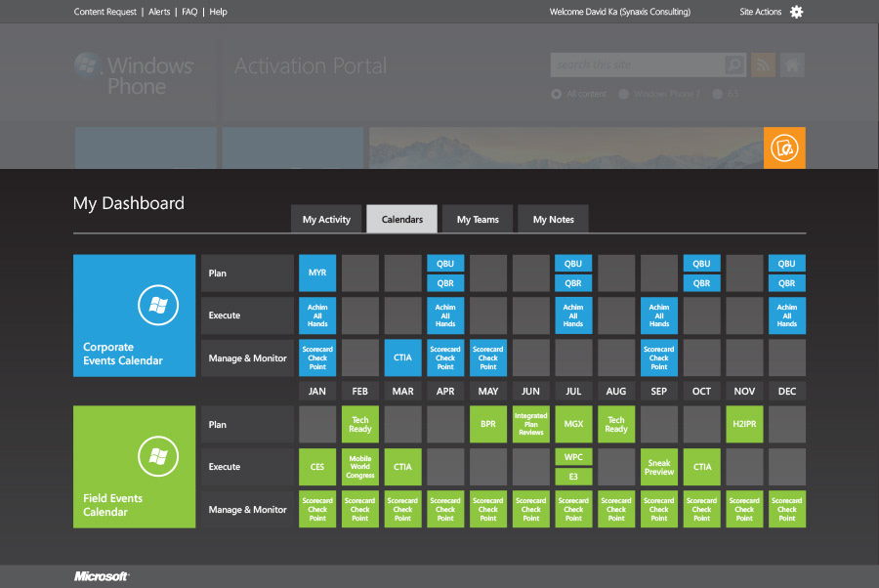Open the QBR event in July
This screenshot has height=588, width=879.
[573, 283]
